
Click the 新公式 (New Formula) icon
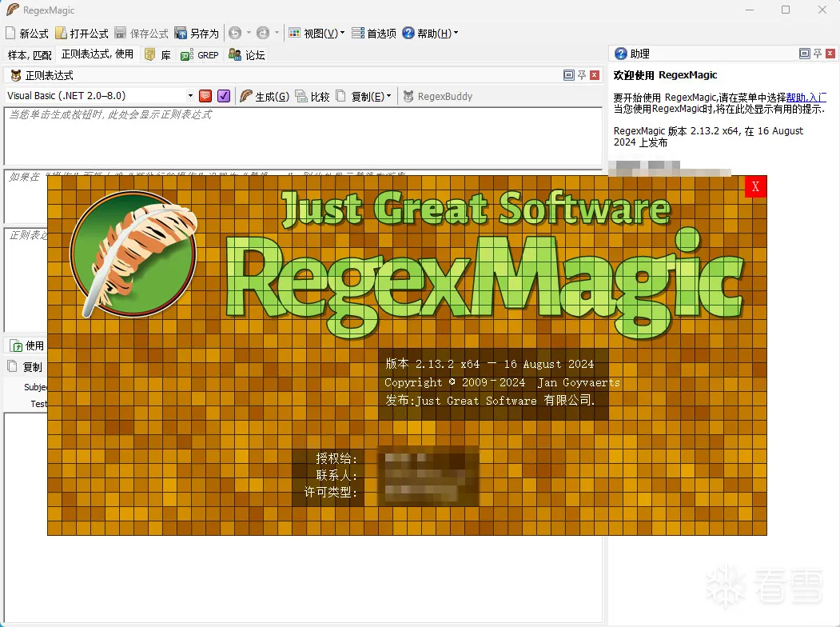pos(10,34)
